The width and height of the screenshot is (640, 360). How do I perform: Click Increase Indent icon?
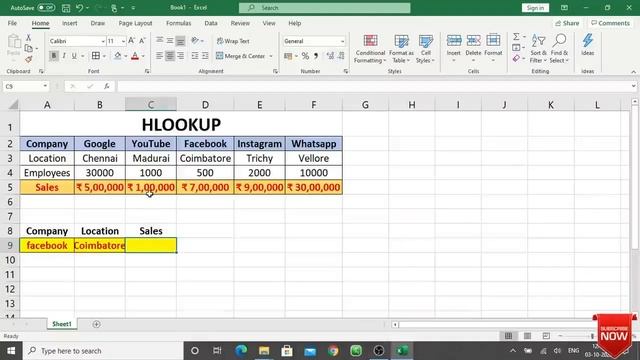pos(205,56)
